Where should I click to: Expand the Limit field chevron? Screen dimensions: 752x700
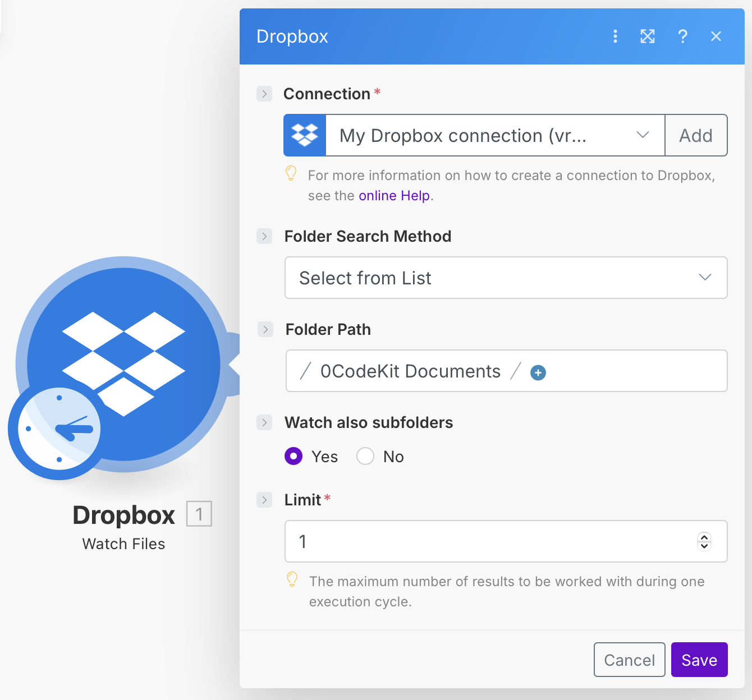click(264, 500)
